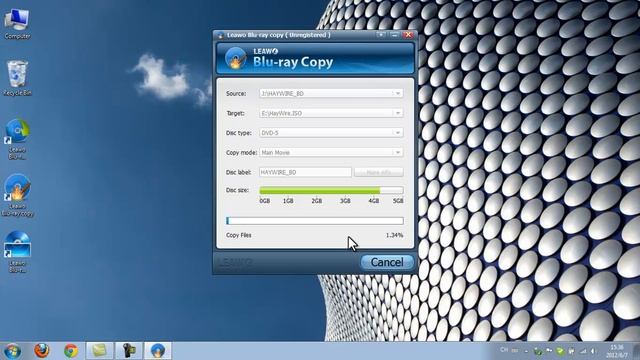The width and height of the screenshot is (640, 360).
Task: Open the camera recorder taskbar app
Action: (129, 351)
